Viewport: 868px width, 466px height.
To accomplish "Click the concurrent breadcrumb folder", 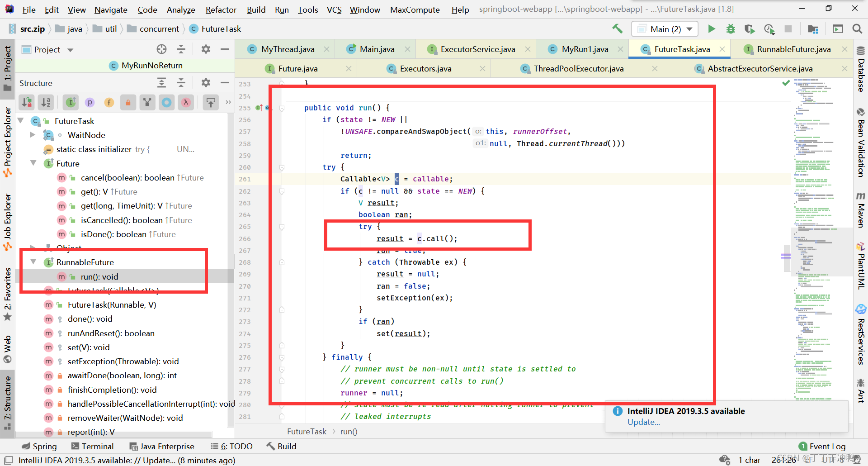I will click(153, 29).
